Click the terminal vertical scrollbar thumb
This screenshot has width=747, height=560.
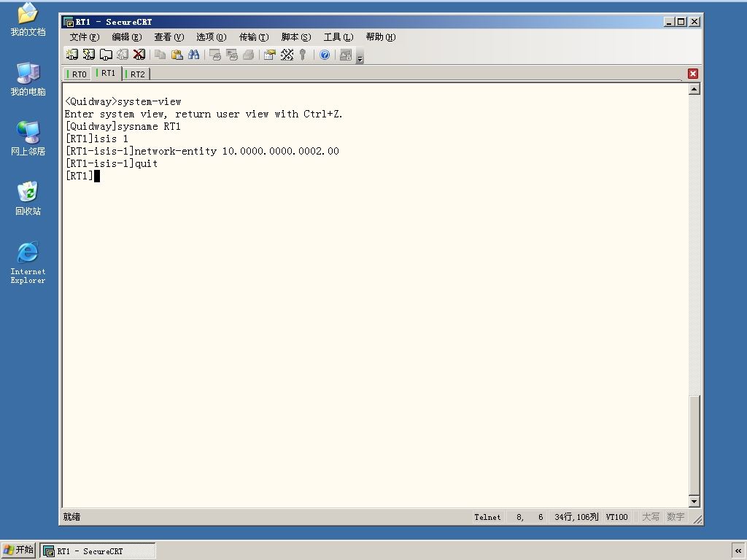click(x=694, y=445)
